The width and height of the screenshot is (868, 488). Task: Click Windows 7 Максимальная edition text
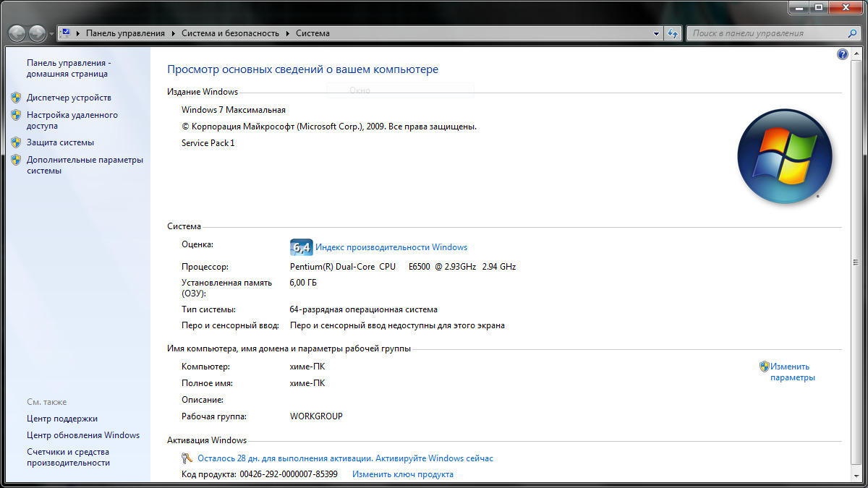[234, 110]
